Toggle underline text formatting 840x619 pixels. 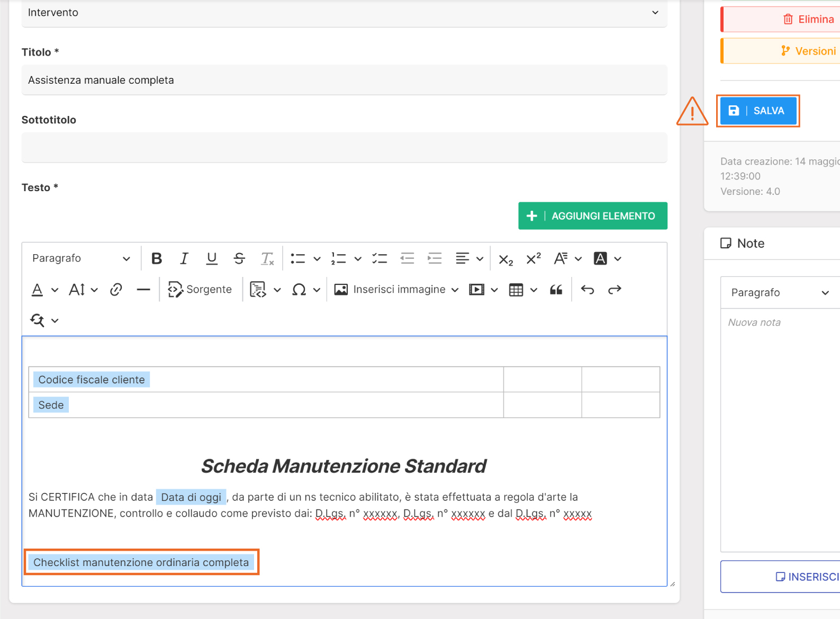[212, 258]
